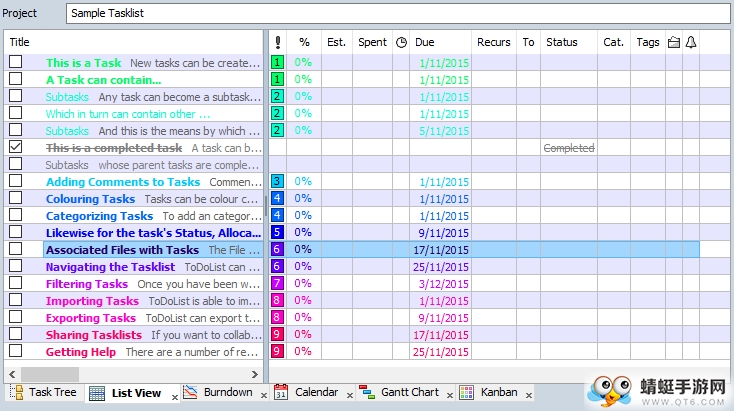Check the 'A Task can contain...' checkbox
The width and height of the screenshot is (734, 411).
point(15,79)
